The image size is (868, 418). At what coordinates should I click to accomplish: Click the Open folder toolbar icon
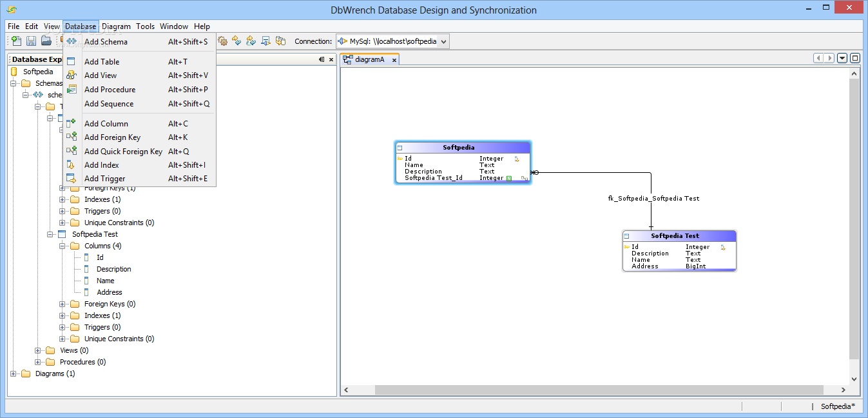point(46,41)
